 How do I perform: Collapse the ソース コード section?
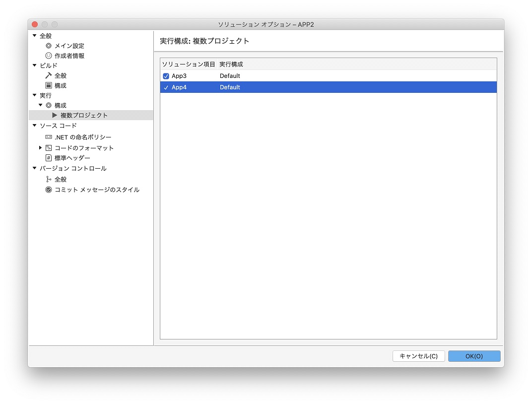click(x=35, y=126)
